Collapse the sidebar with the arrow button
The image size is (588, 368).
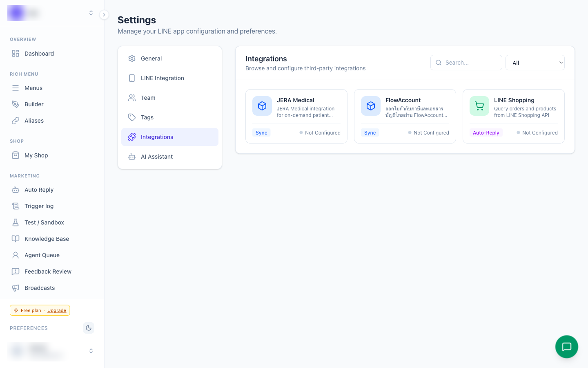click(x=104, y=15)
